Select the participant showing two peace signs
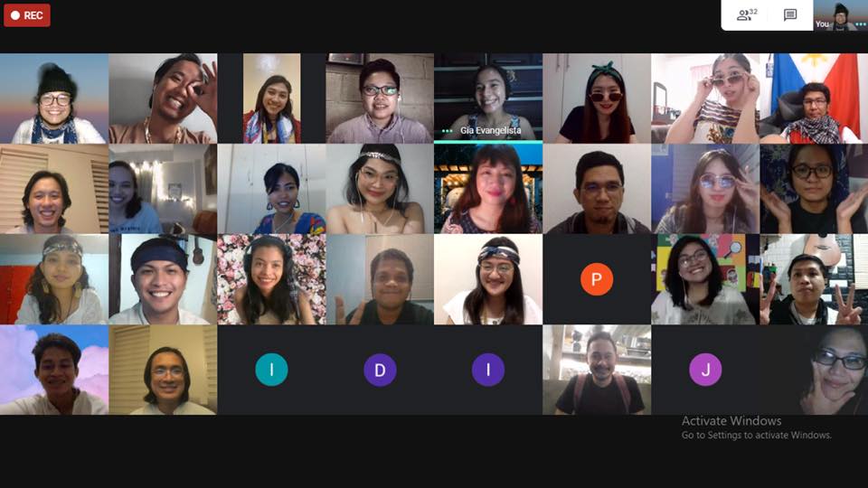This screenshot has width=868, height=488. 814,279
